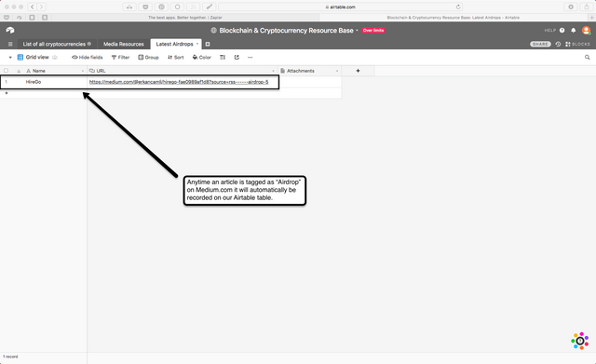Open Attachments column dropdown arrow
596x364 pixels.
coord(337,71)
